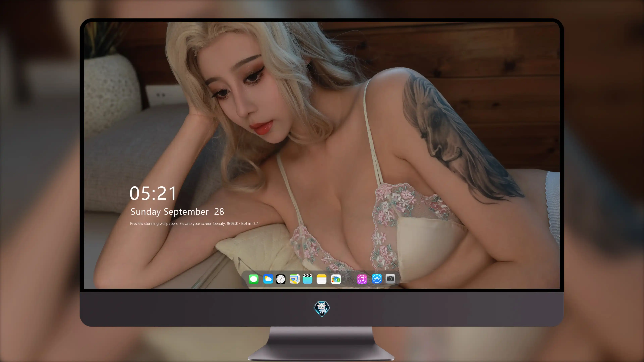Click the 05:21 clock display
This screenshot has width=644, height=362.
click(x=153, y=193)
